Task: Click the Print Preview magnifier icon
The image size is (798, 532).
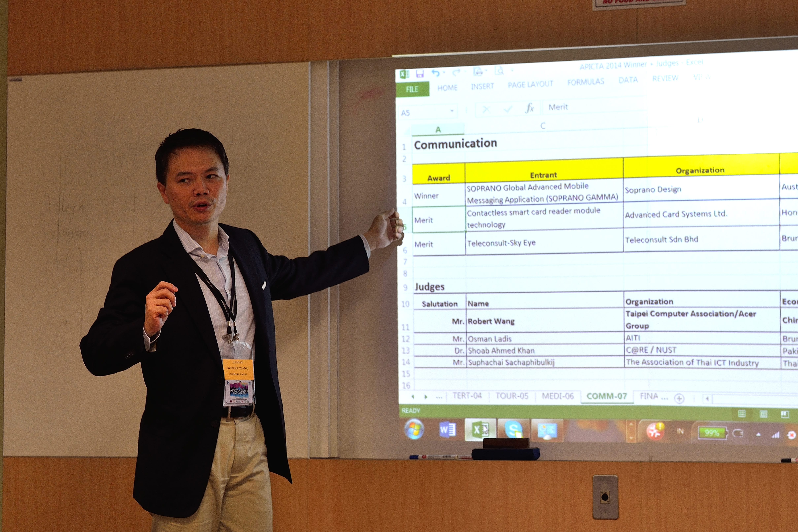Action: coord(499,71)
